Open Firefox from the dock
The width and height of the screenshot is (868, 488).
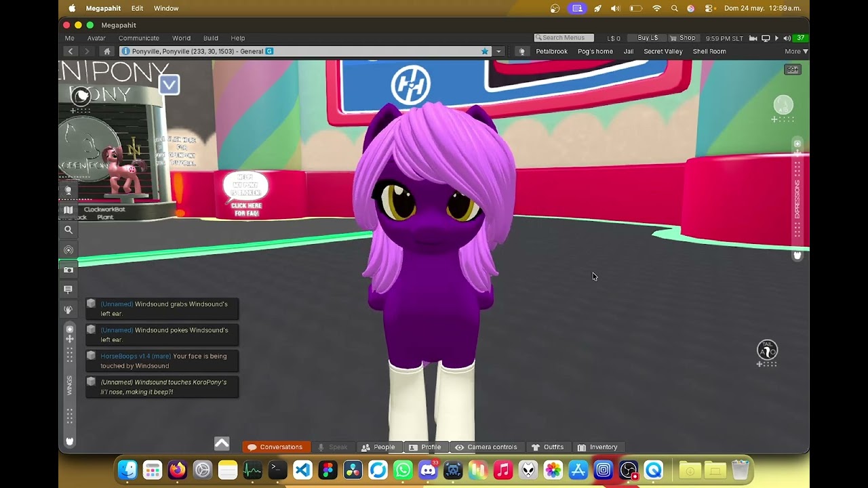178,470
